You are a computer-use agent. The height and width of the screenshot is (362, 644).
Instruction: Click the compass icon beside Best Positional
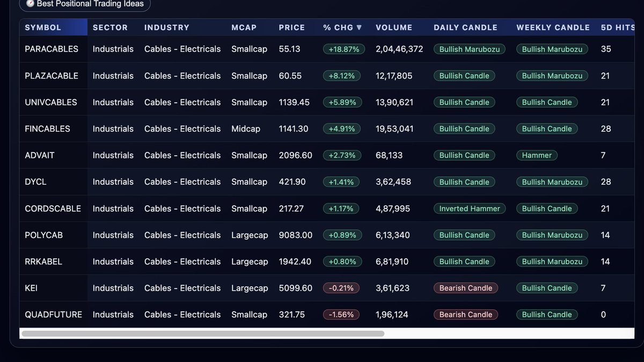[31, 4]
